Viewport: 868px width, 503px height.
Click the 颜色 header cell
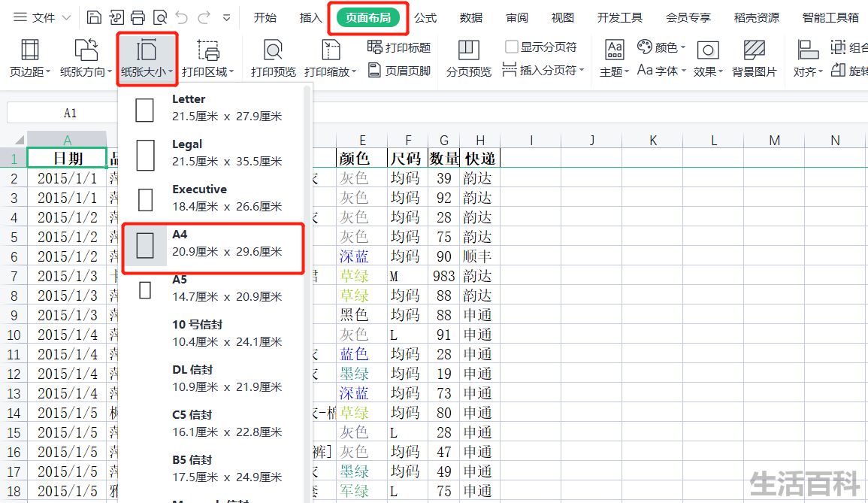pos(362,159)
